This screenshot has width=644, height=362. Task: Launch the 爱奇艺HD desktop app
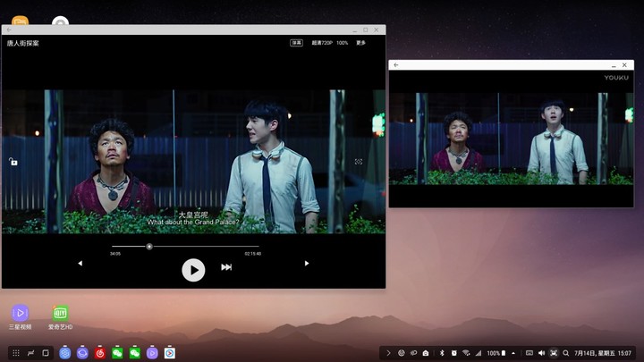pyautogui.click(x=61, y=317)
